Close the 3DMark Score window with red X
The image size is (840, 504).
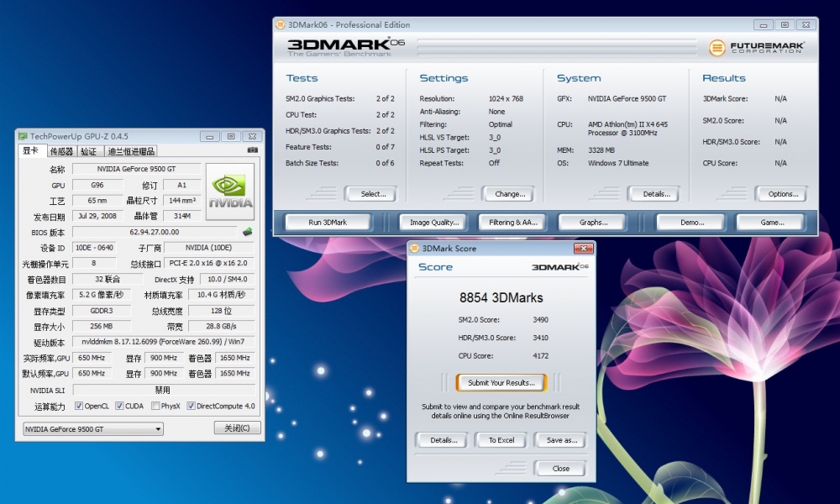(x=584, y=249)
